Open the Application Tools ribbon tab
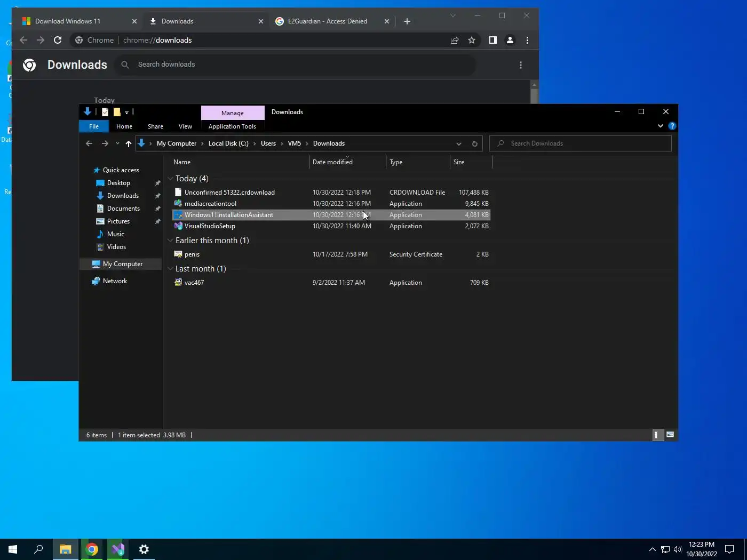Viewport: 747px width, 560px height. (232, 126)
